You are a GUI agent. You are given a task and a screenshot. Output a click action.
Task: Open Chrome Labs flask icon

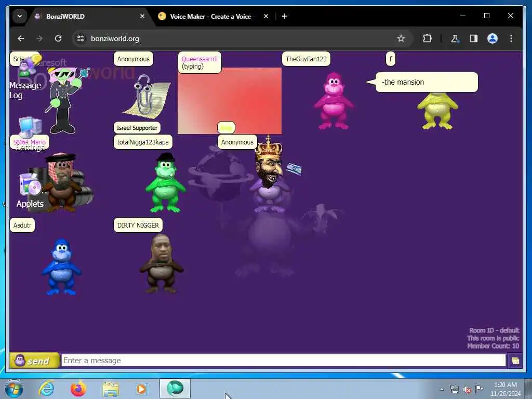pyautogui.click(x=455, y=38)
